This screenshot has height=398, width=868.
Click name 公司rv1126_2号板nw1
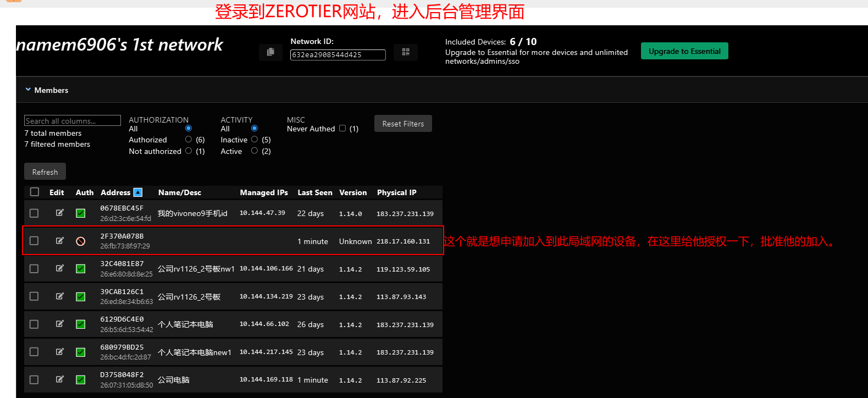(x=196, y=269)
